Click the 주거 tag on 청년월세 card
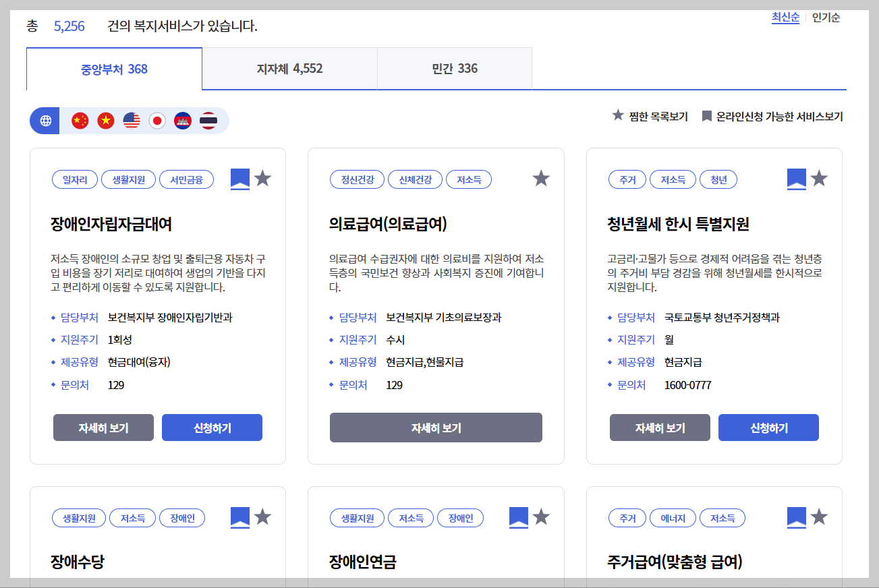 click(627, 179)
